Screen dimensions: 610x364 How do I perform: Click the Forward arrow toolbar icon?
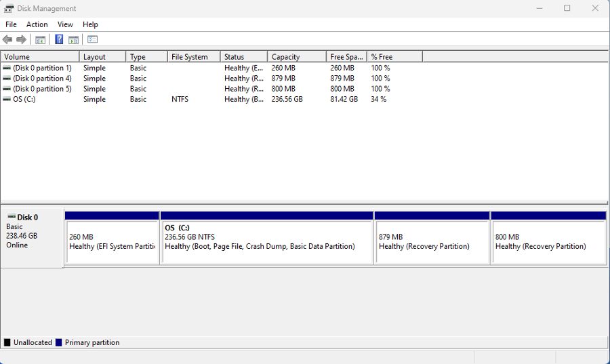pos(22,40)
